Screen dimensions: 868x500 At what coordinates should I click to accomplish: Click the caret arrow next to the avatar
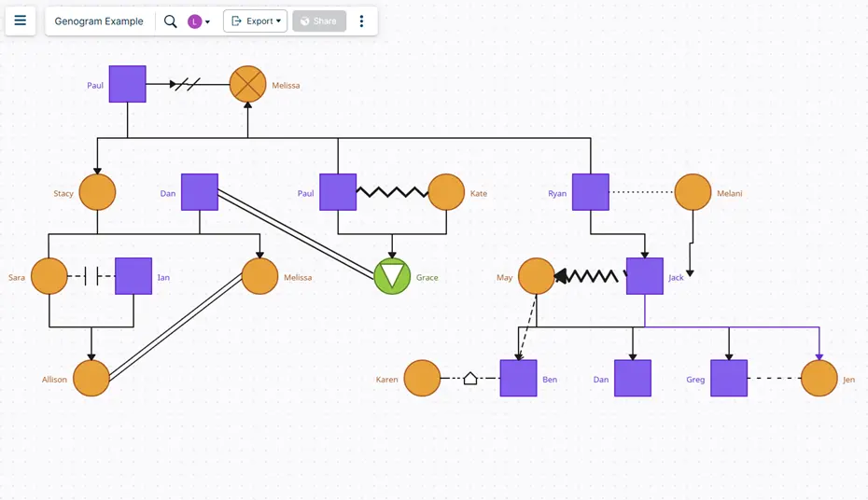207,21
